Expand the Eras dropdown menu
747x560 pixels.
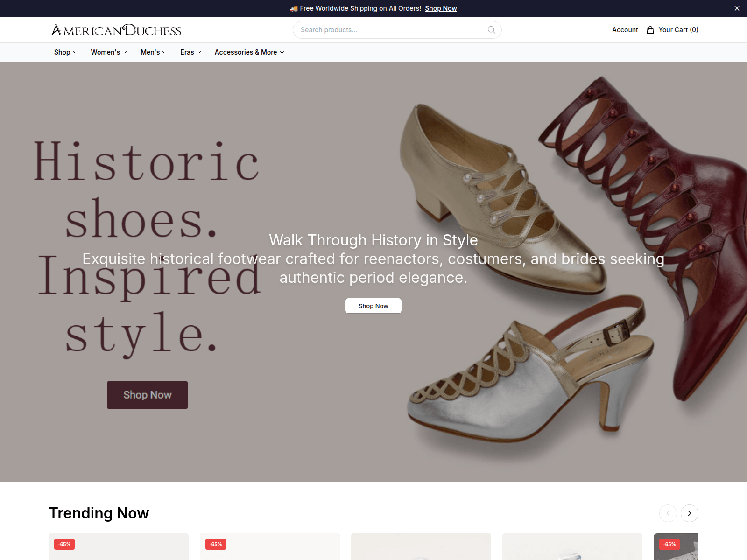click(x=190, y=52)
